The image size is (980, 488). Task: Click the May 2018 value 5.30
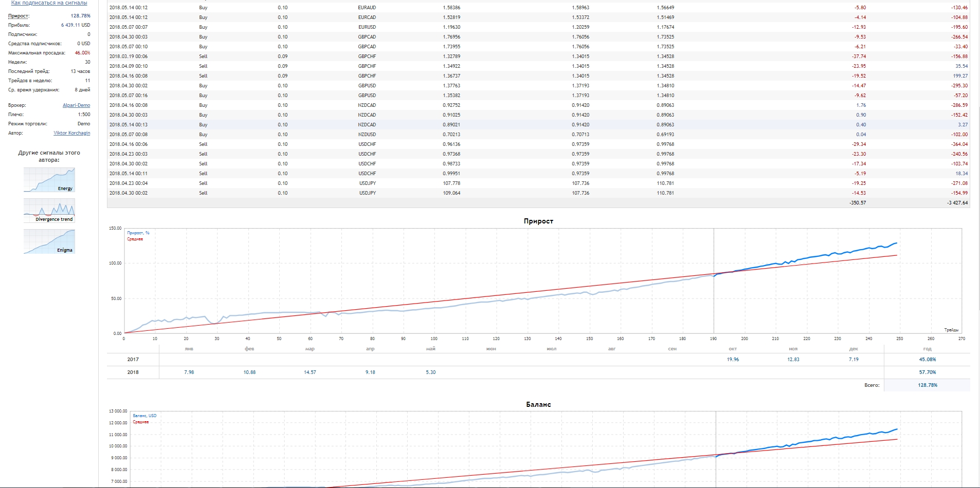(431, 372)
